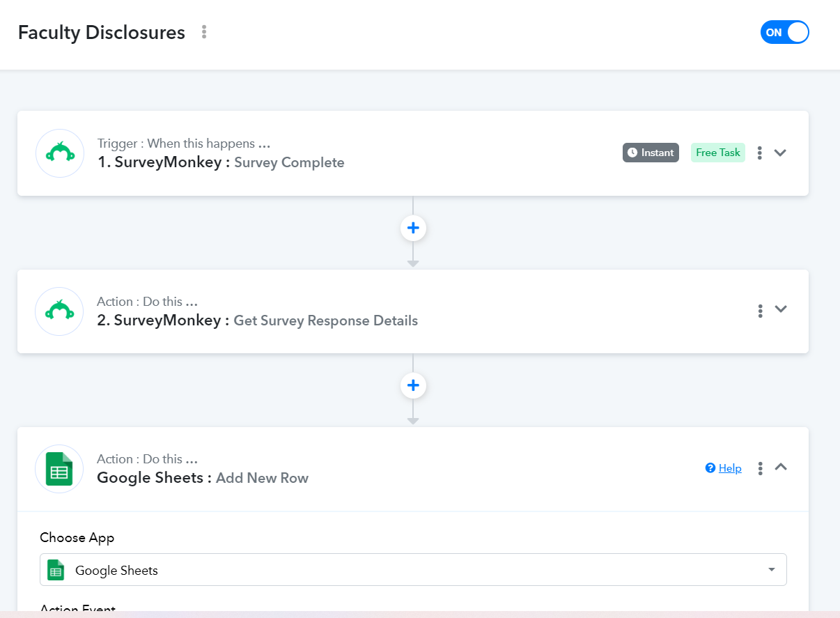Screen dimensions: 840x618
Task: Click the Trigger : When this happens label
Action: tap(184, 144)
